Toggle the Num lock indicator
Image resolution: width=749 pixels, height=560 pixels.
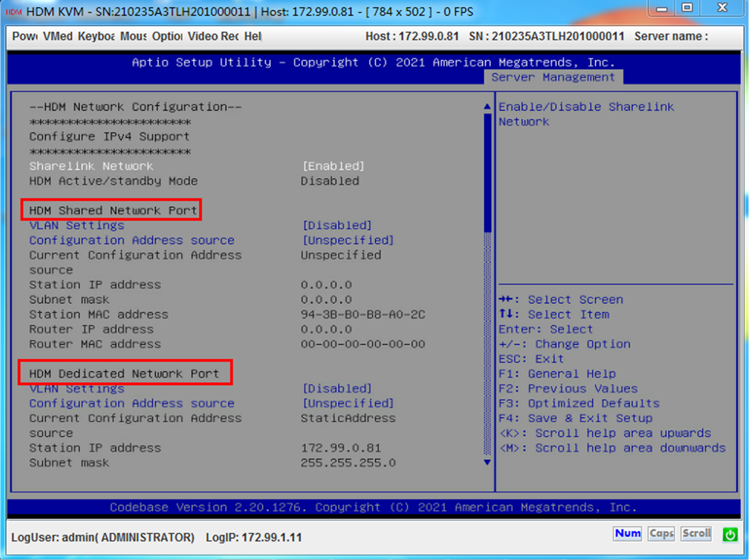627,534
